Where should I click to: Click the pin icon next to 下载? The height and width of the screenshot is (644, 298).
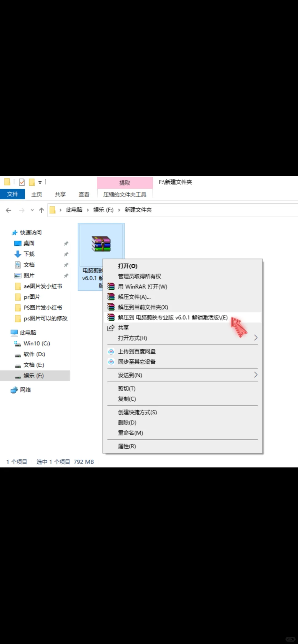click(66, 254)
